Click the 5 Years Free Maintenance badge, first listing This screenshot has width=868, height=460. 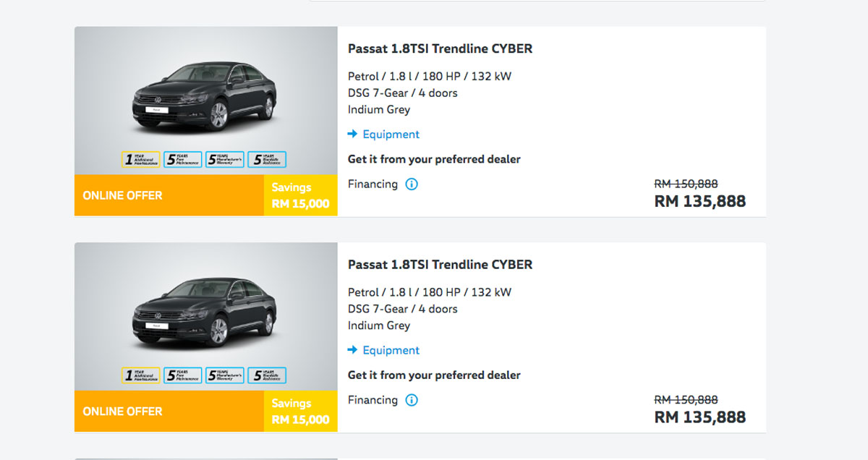(183, 160)
